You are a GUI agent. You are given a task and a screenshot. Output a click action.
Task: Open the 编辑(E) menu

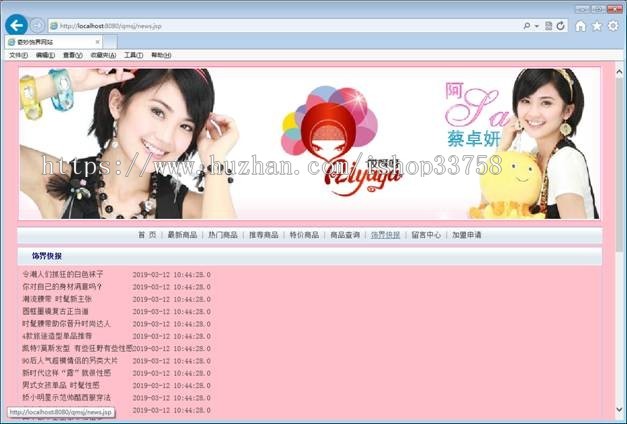[x=45, y=55]
